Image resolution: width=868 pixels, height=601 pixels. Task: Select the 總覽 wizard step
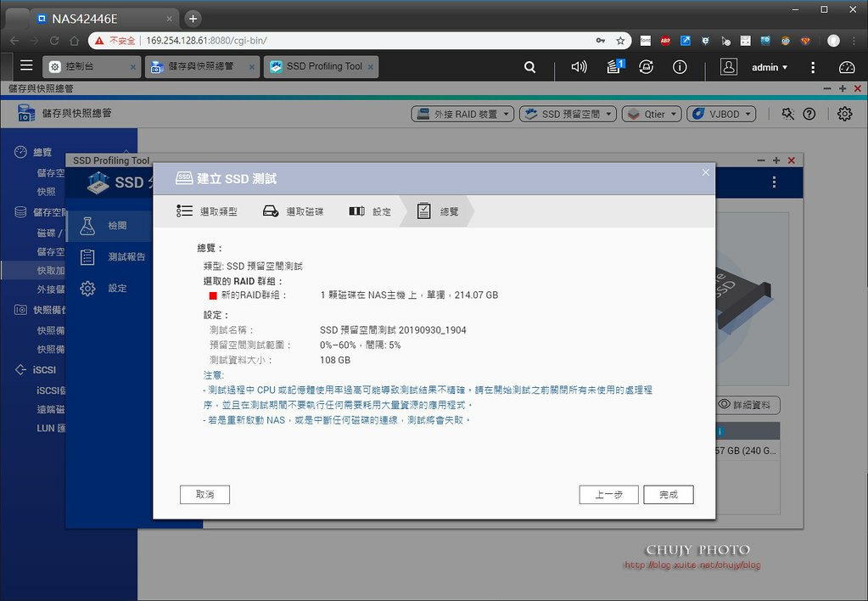click(x=437, y=211)
